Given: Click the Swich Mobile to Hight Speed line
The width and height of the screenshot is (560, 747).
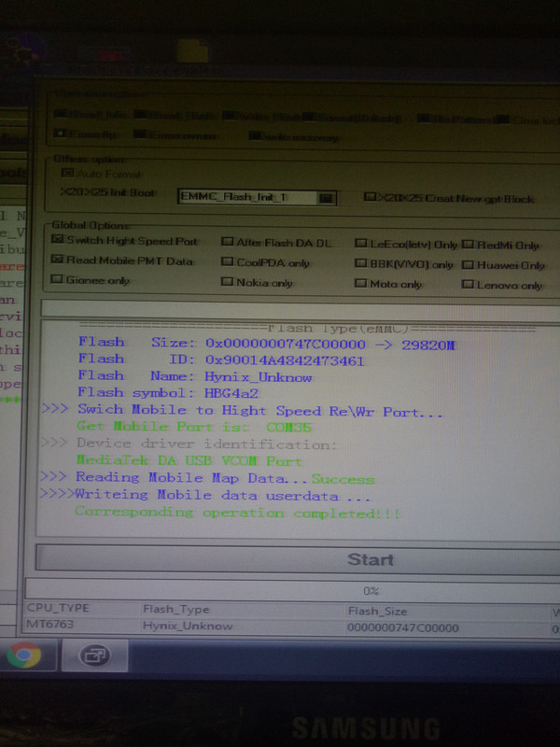Looking at the screenshot, I should (242, 410).
